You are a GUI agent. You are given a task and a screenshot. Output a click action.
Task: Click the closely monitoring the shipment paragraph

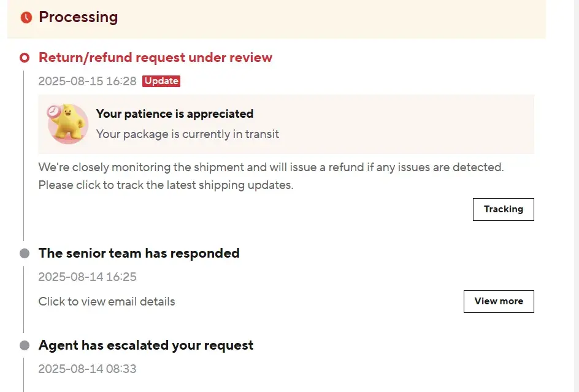coord(270,175)
